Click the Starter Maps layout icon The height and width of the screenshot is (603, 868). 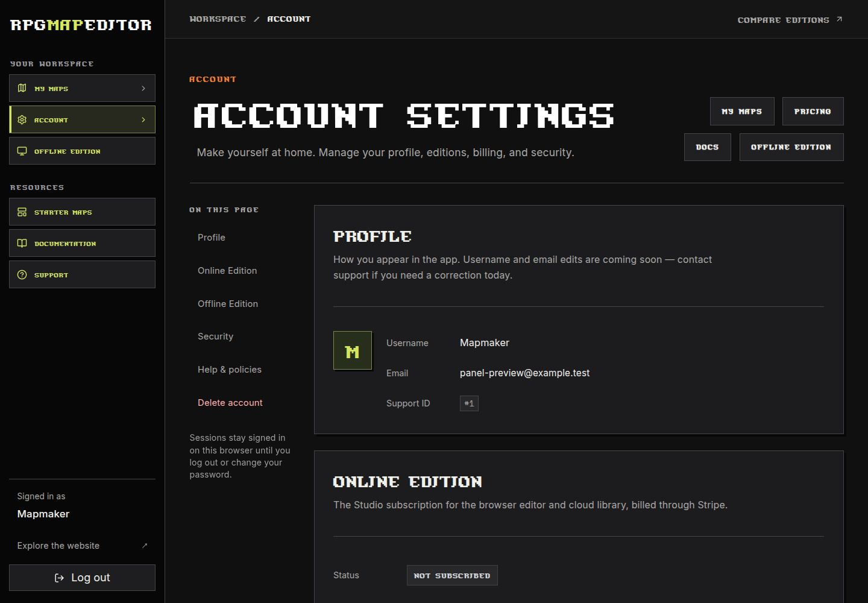coord(22,212)
